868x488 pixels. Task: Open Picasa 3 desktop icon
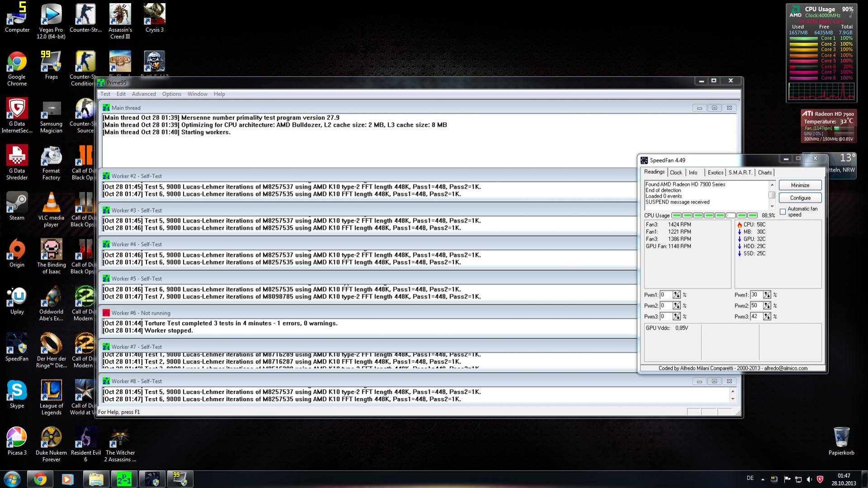coord(17,441)
